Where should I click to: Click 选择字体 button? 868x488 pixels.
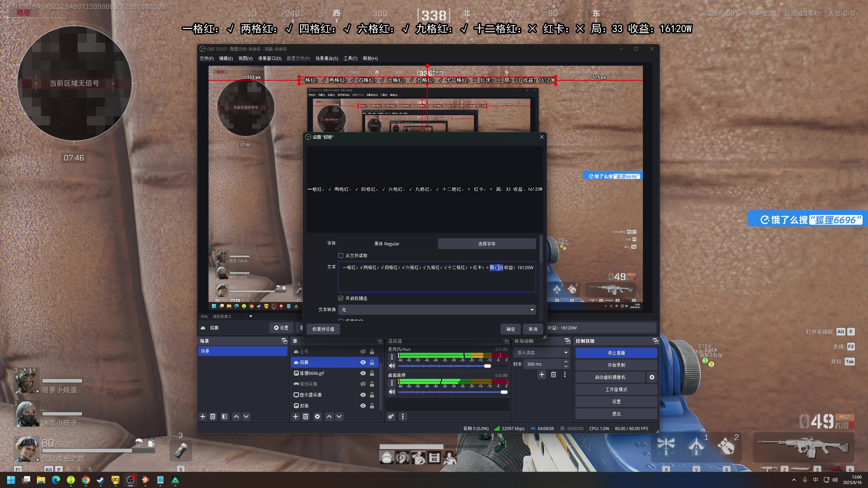coord(487,244)
